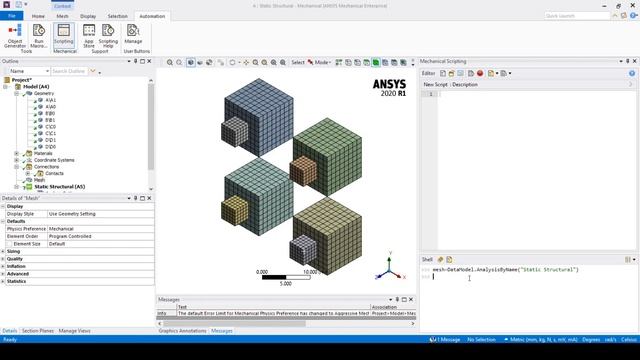Toggle the Element Size checkbox
Image resolution: width=640 pixels, height=360 pixels.
(9, 244)
